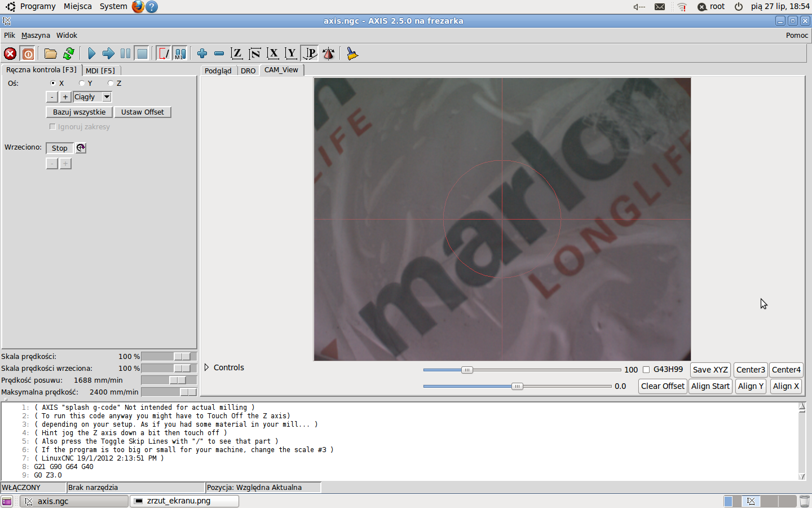Clear live plot with broom icon
The height and width of the screenshot is (508, 812).
click(x=352, y=54)
